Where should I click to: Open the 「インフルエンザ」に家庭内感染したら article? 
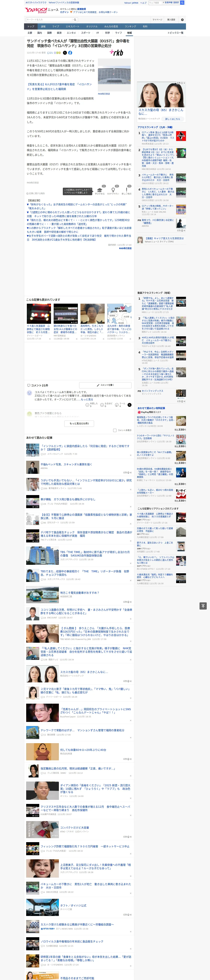click(85, 447)
